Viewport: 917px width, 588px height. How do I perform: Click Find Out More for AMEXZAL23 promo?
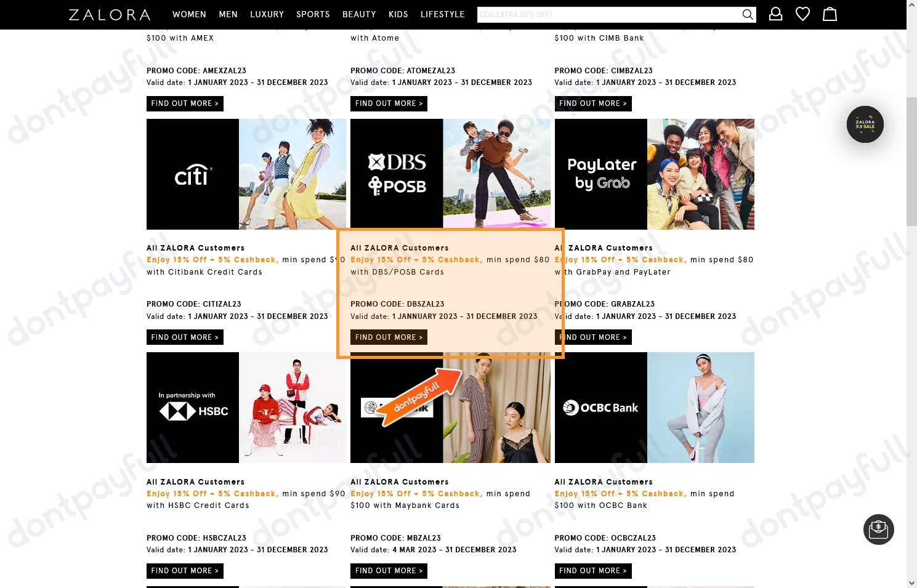click(185, 103)
